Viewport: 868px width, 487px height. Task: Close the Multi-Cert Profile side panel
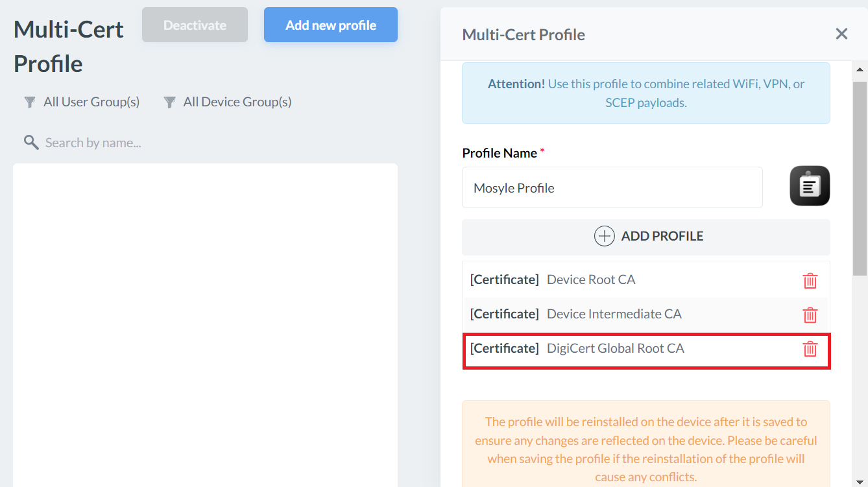point(841,34)
